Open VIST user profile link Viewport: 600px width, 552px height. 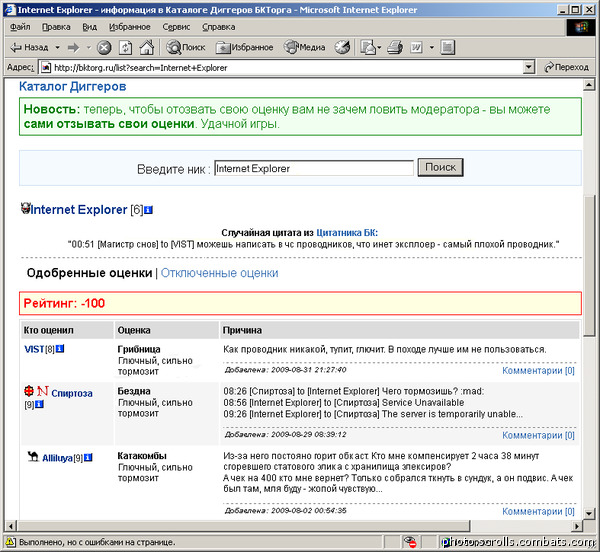34,349
